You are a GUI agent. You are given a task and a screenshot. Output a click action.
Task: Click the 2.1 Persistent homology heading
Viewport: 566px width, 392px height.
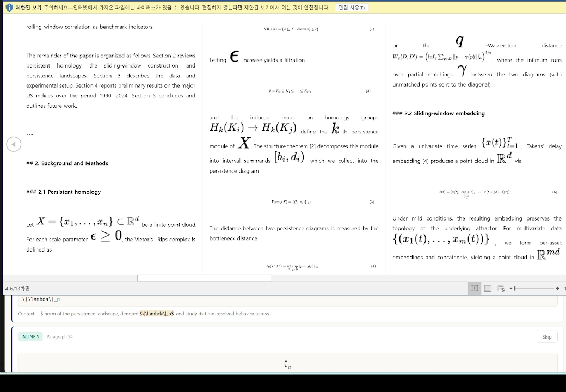[x=64, y=192]
